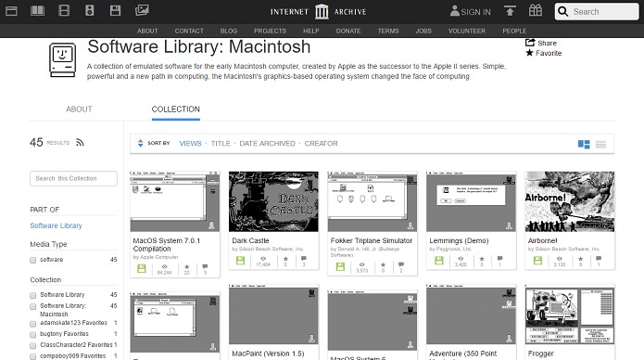Open BLOG in the top navigation

(228, 31)
